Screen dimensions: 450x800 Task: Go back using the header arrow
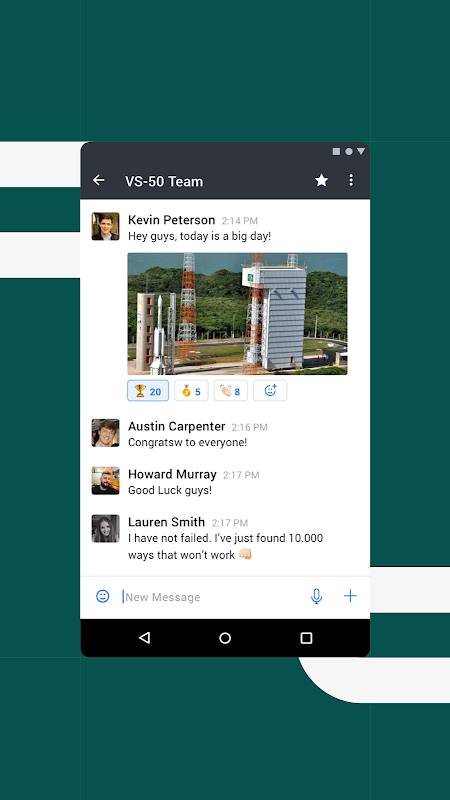[98, 180]
